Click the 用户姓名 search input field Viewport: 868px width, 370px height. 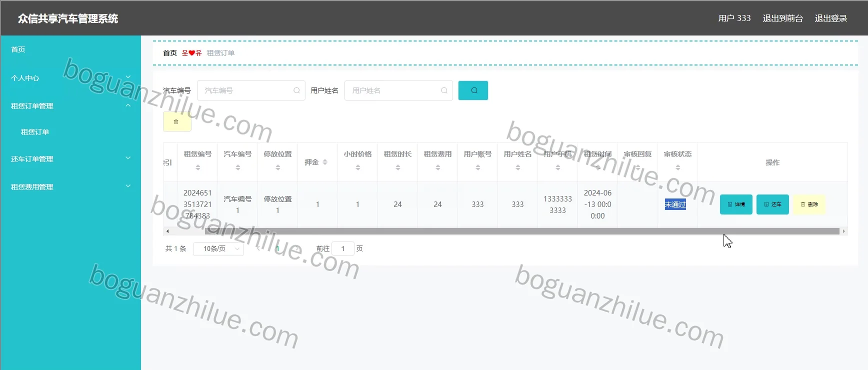tap(398, 90)
